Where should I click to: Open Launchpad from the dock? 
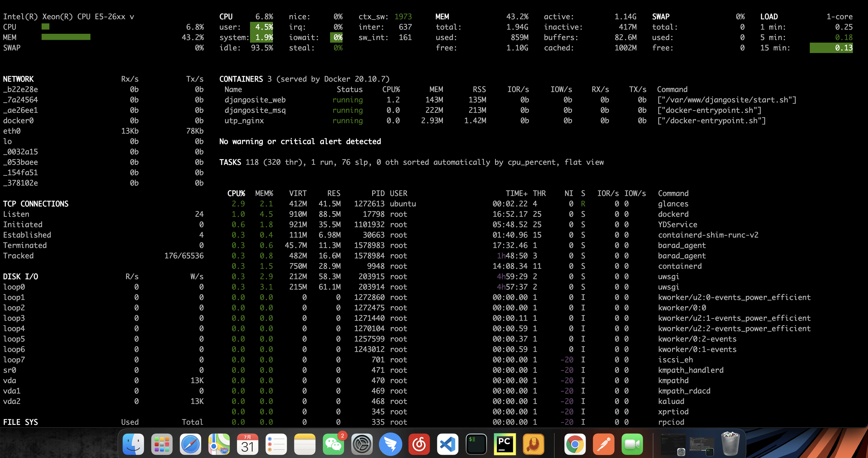162,444
